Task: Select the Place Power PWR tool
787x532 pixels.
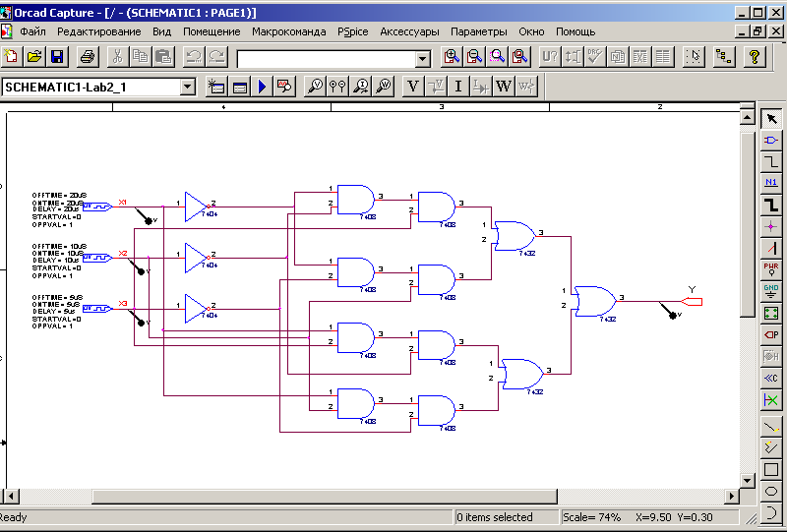Action: pyautogui.click(x=771, y=270)
